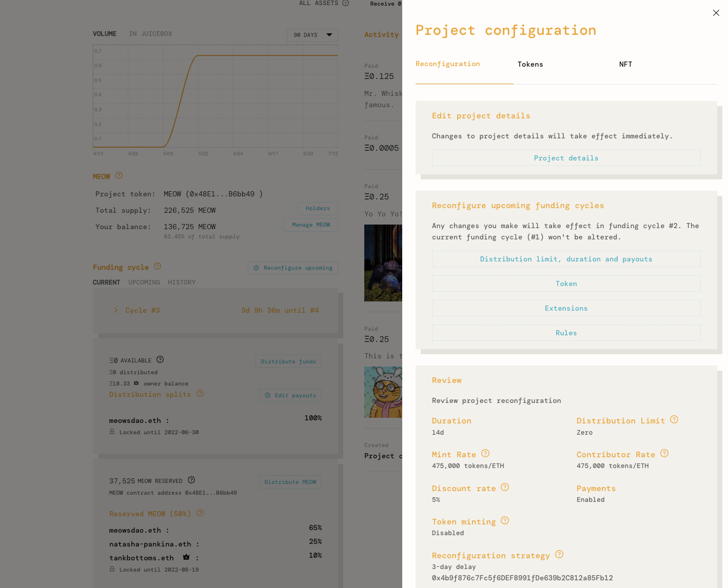Open the MEOW Reserved help icon
Screen dimensions: 728x588
pos(191,480)
